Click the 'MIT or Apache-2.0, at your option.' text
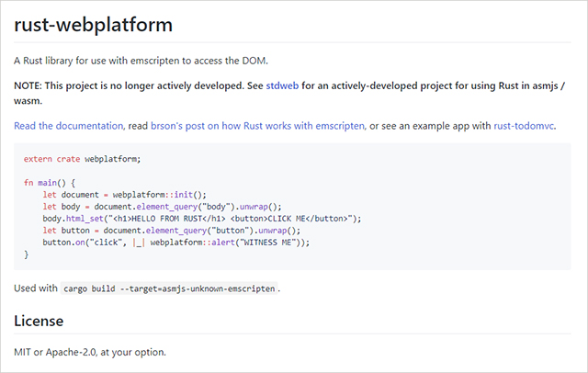This screenshot has height=373, width=588. [x=90, y=353]
